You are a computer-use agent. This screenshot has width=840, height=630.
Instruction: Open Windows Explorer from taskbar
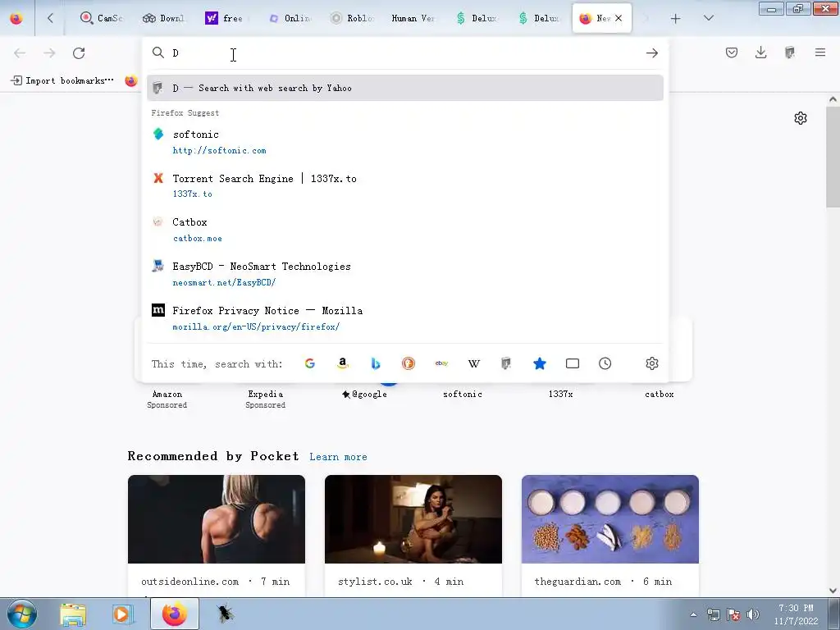(x=73, y=614)
